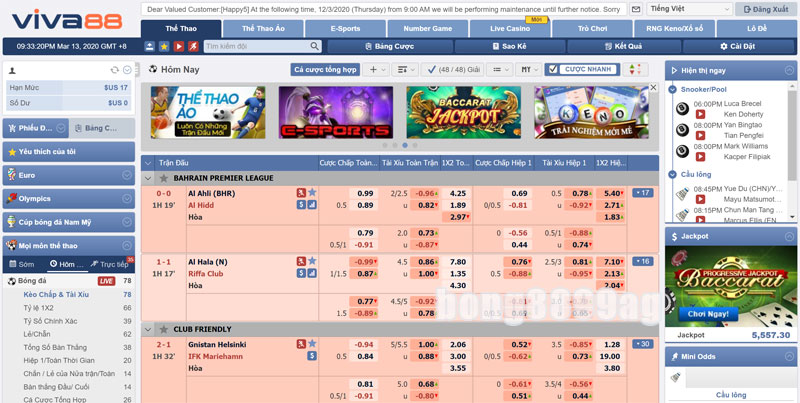Toggle the (48 / 48) Giải league filter

453,69
